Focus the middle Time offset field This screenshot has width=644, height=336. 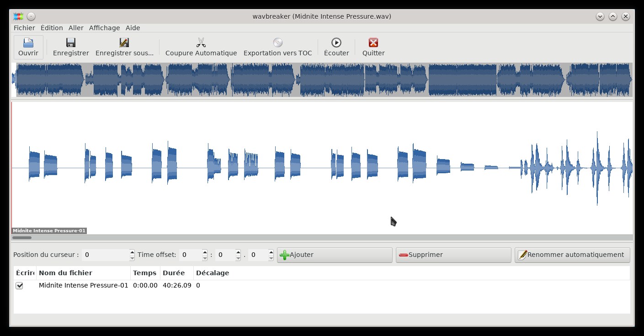[x=225, y=255]
